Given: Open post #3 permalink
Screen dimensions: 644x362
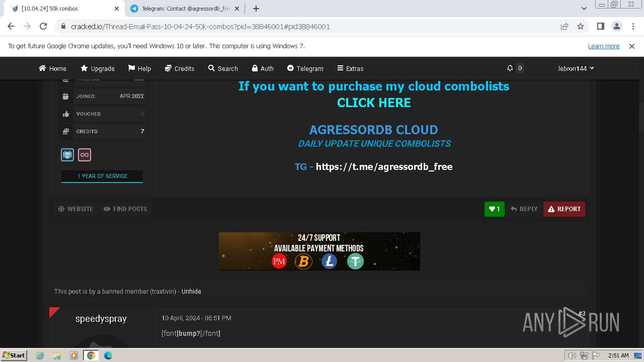Looking at the screenshot, I should [582, 314].
